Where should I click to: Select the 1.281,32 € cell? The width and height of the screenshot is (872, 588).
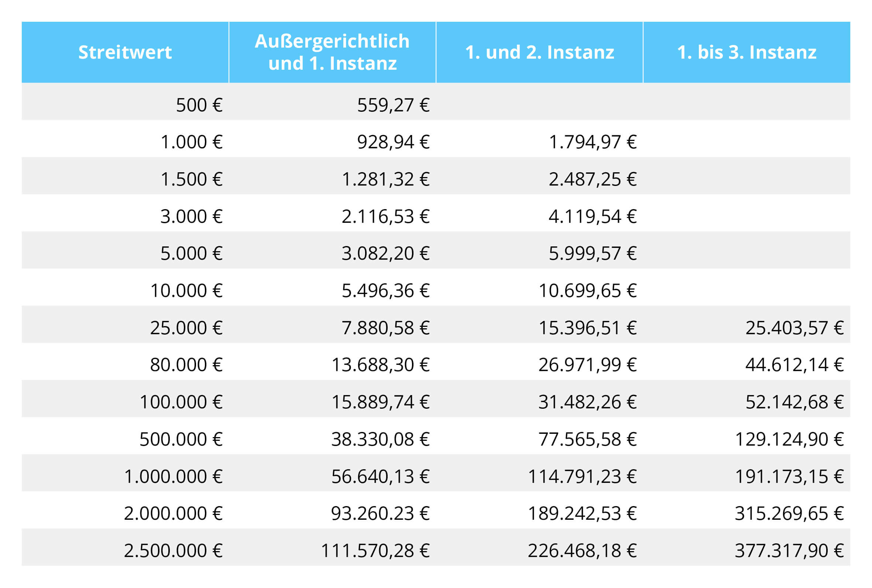(x=385, y=179)
